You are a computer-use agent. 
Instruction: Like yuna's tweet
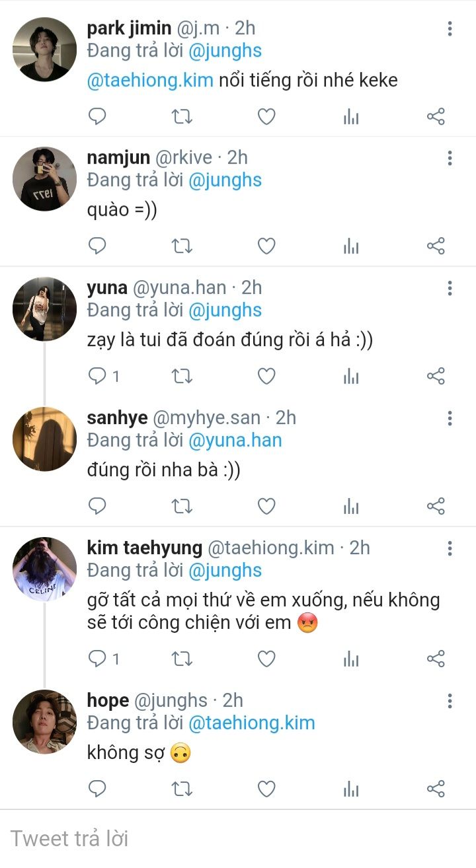click(x=266, y=377)
